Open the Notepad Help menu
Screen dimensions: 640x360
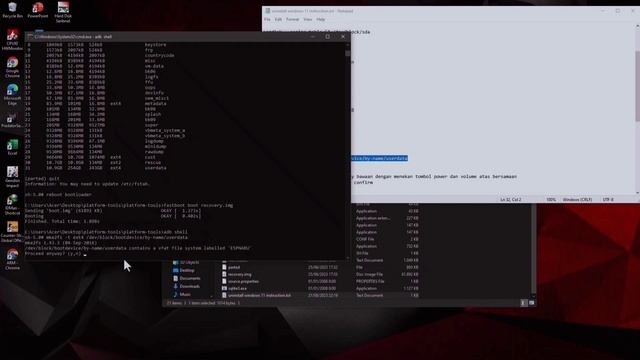click(321, 20)
